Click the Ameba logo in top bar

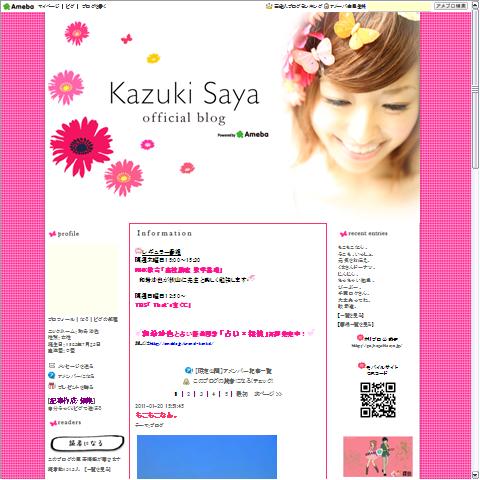click(18, 6)
